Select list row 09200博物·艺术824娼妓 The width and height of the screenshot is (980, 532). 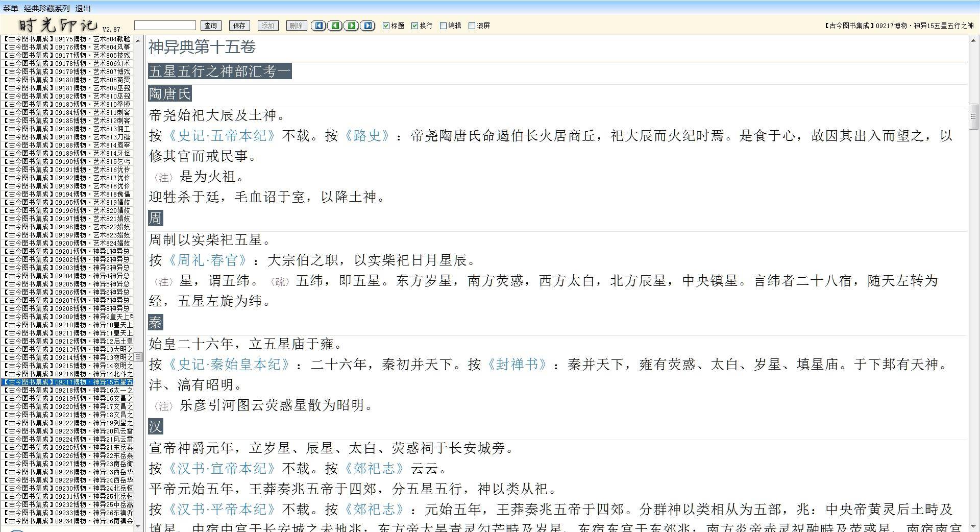(x=67, y=243)
